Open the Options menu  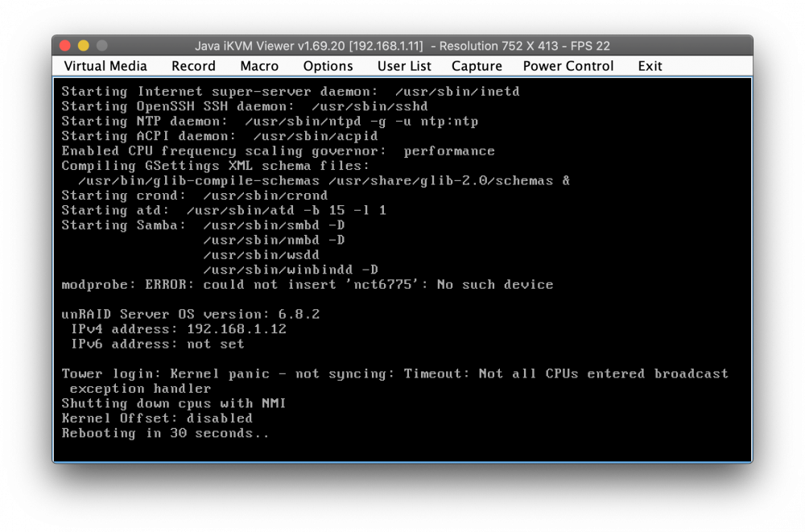(x=328, y=66)
